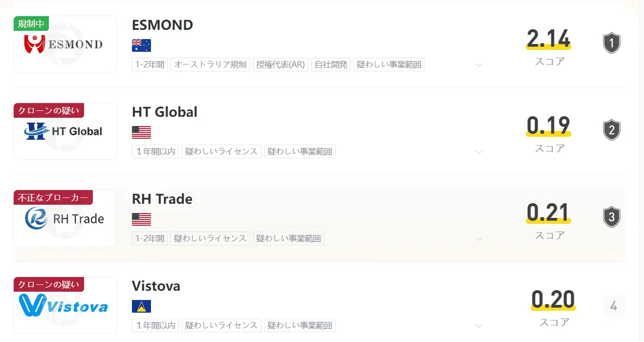Click the ESMOND broker logo
This screenshot has width=644, height=342.
65,45
